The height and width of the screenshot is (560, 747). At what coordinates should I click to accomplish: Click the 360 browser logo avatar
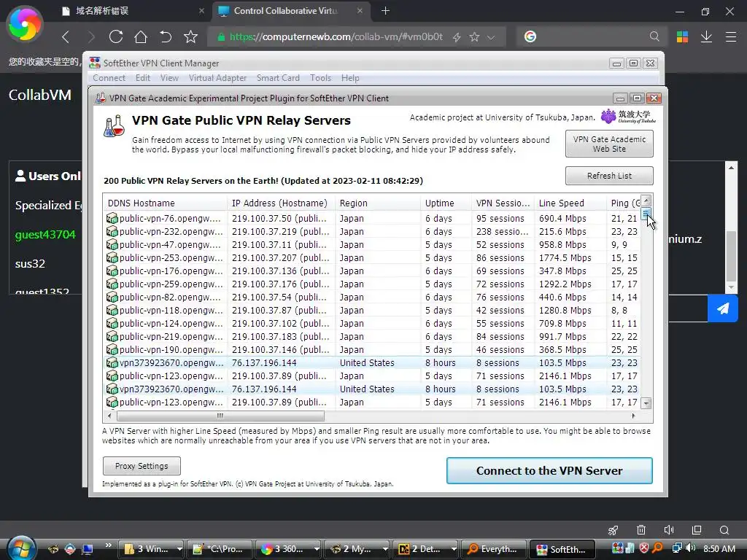click(24, 24)
